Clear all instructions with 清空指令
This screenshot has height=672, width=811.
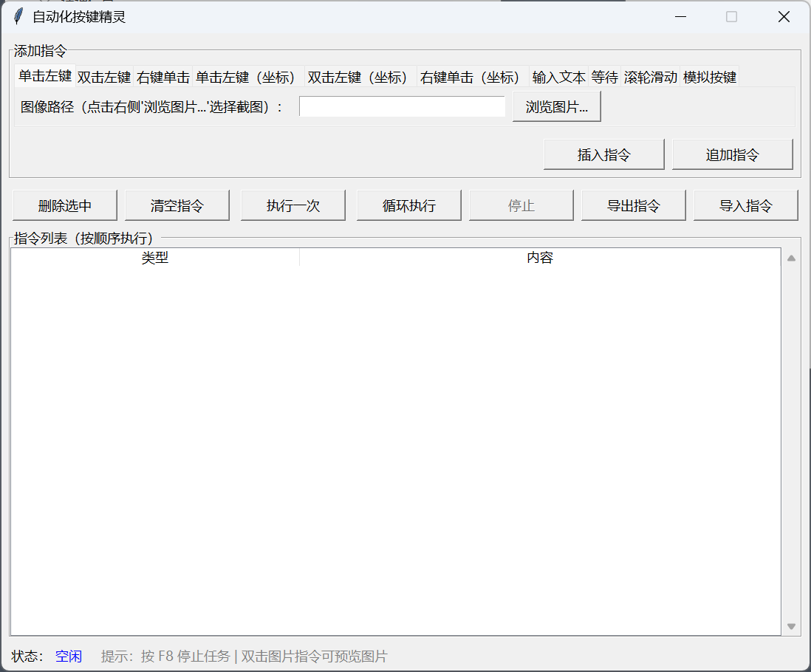coord(177,205)
